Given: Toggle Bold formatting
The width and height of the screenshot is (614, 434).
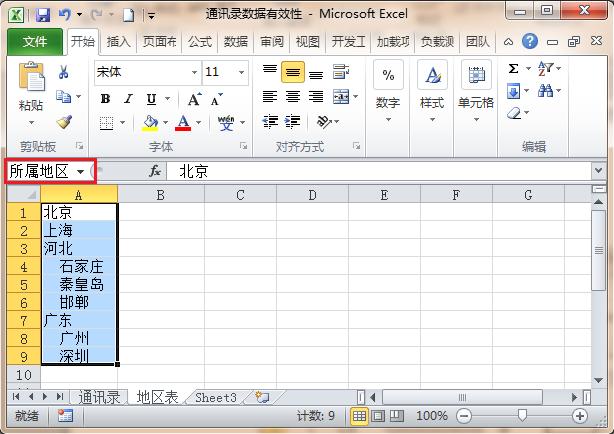Looking at the screenshot, I should [x=105, y=99].
